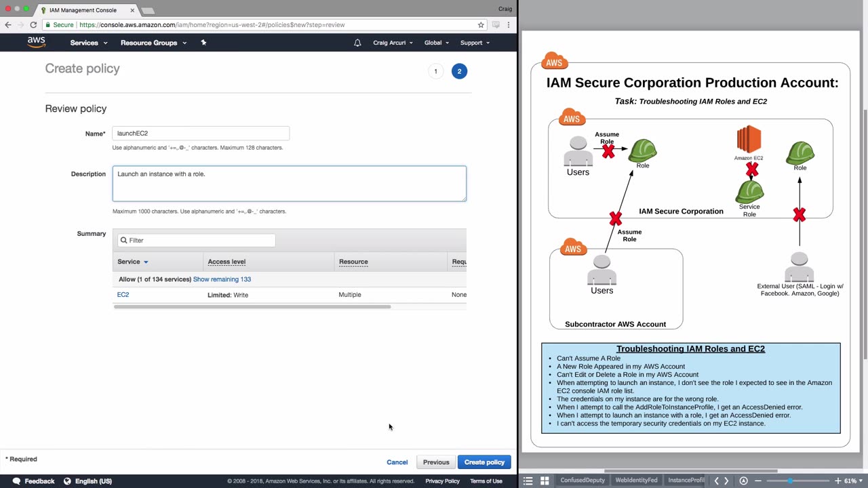The height and width of the screenshot is (488, 868).
Task: Click the Feedback link in the footer
Action: tap(39, 481)
